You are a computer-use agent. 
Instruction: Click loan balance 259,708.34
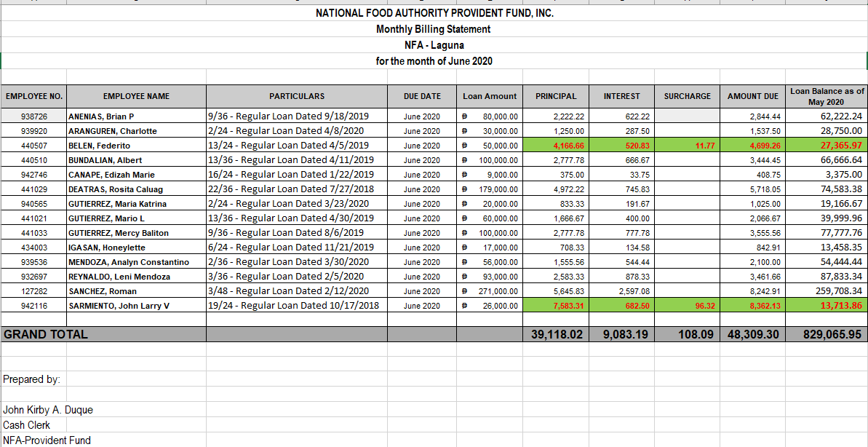click(x=827, y=290)
